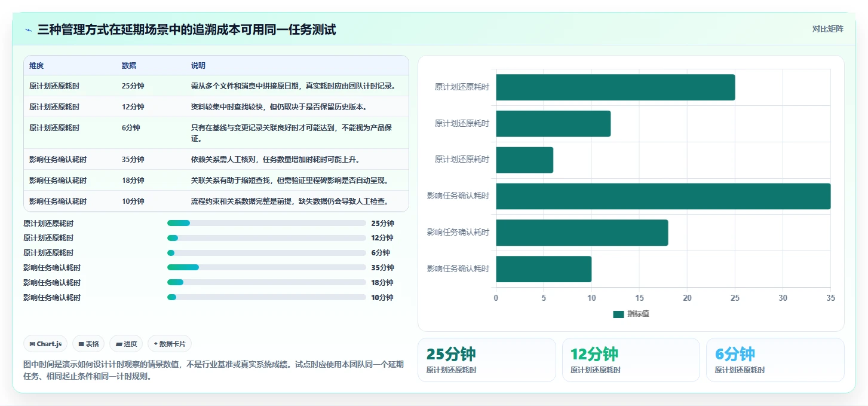Screen dimensions: 868x406
Task: Open the 25分钟 summary card
Action: point(487,360)
